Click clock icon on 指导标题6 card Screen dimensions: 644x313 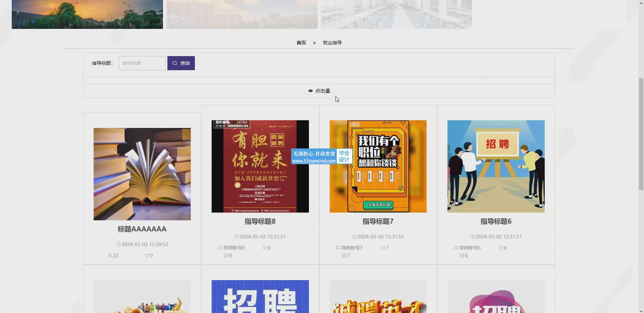[473, 237]
